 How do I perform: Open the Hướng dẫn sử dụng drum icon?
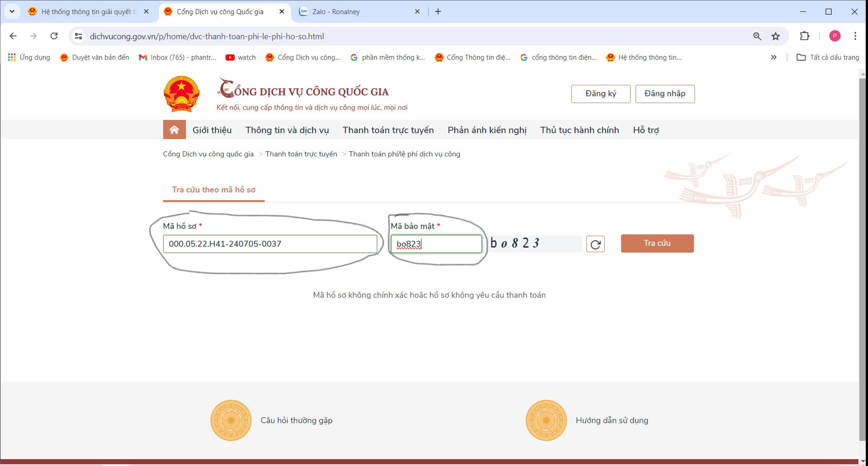click(546, 420)
